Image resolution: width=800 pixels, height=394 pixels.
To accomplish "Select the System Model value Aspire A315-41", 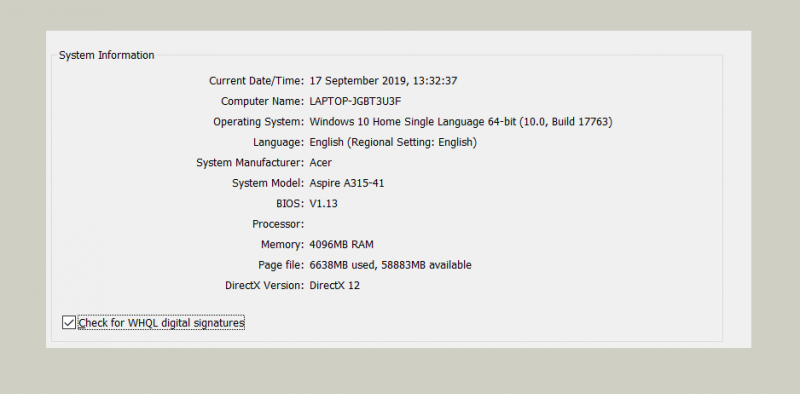I will click(346, 183).
